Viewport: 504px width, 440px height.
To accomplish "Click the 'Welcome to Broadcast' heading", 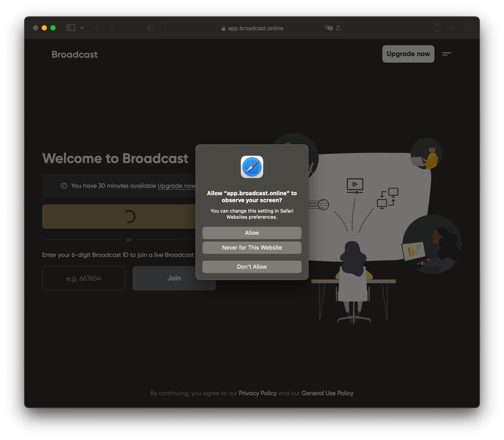I will [x=115, y=158].
